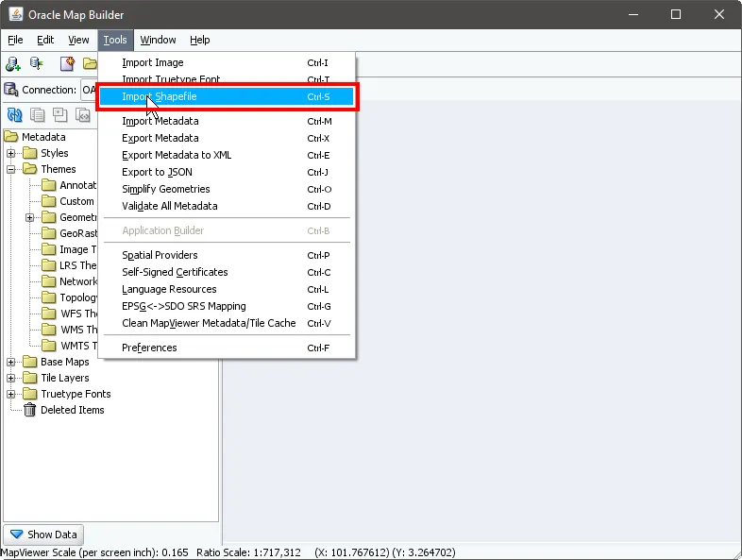
Task: Choose Export Metadata menu item
Action: (x=227, y=138)
